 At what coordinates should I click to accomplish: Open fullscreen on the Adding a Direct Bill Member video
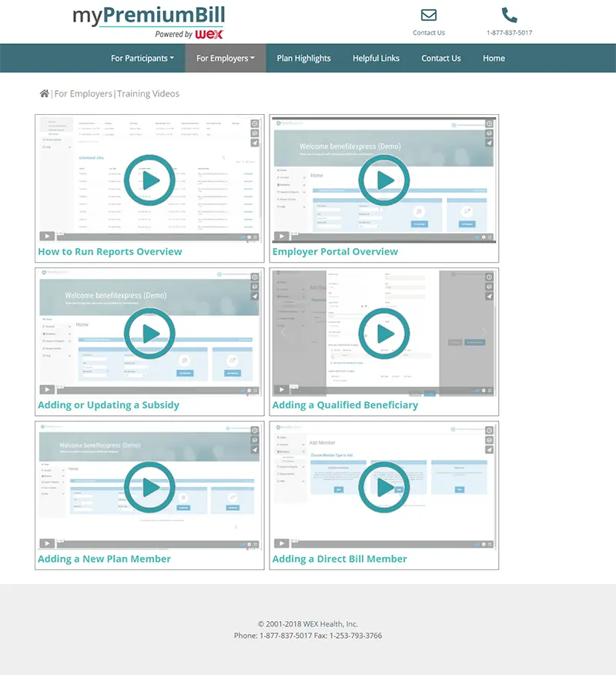coord(490,544)
